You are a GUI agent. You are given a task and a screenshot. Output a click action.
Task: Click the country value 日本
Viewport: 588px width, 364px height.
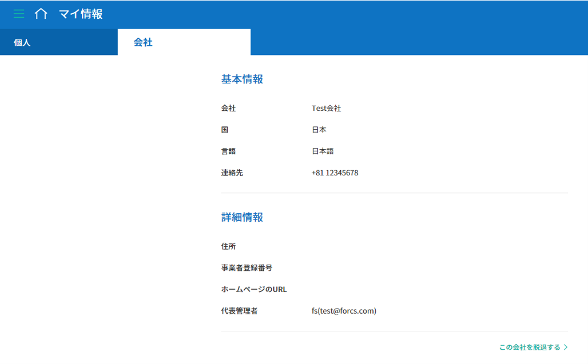[x=319, y=130]
